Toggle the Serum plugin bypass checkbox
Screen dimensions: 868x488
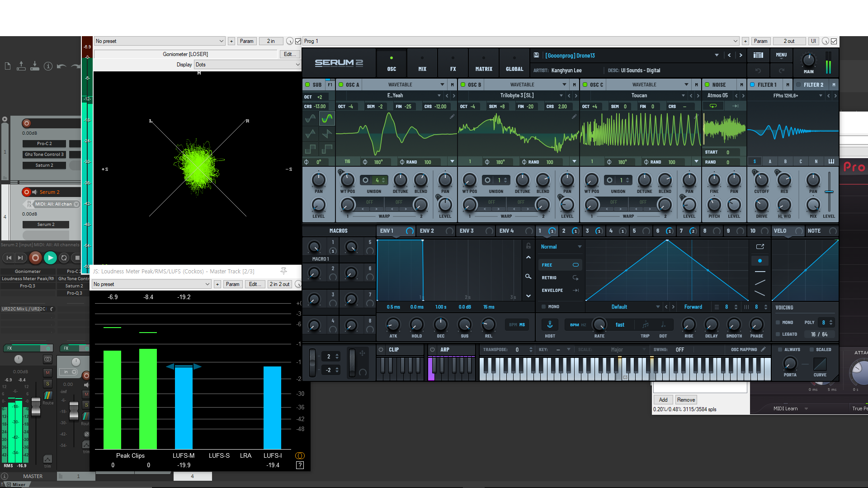(834, 41)
